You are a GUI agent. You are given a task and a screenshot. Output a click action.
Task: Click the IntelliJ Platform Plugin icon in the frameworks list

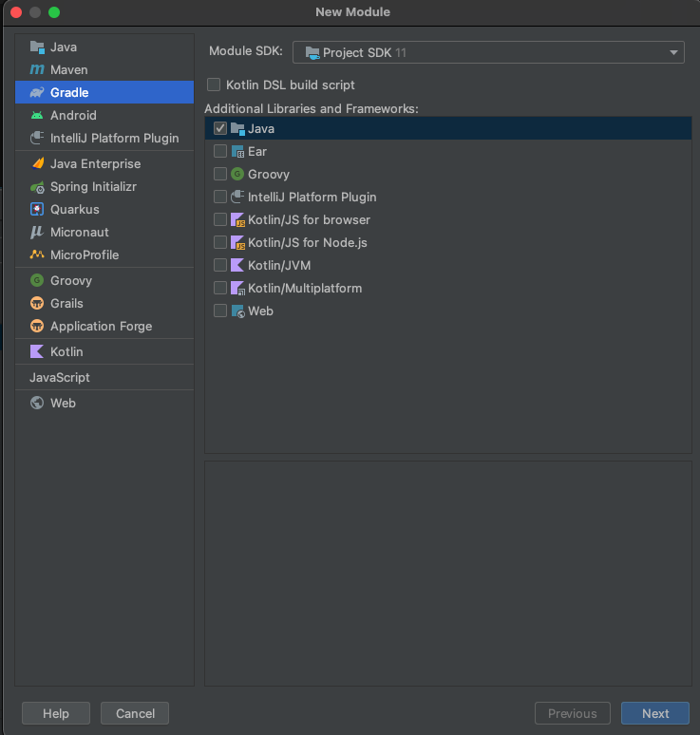(x=237, y=197)
